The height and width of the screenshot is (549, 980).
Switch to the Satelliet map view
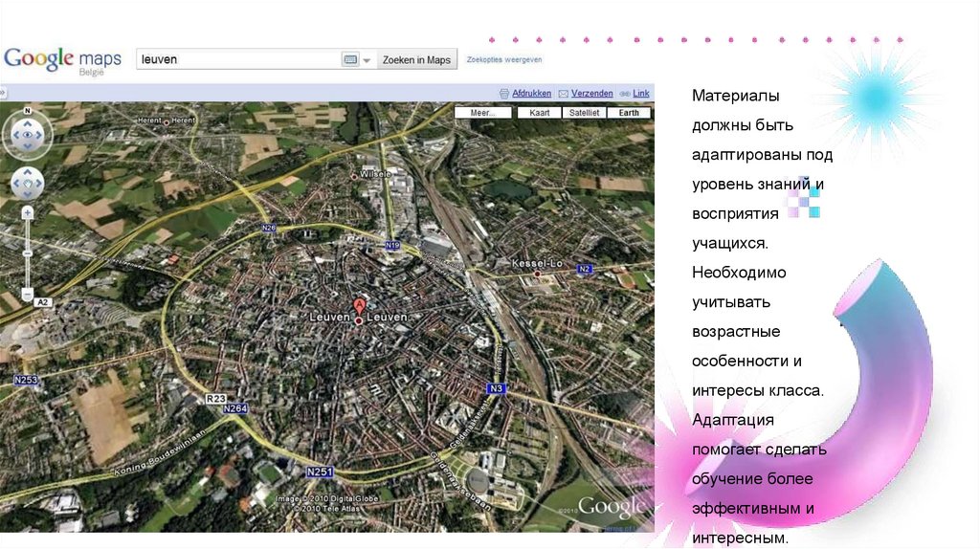(x=585, y=113)
